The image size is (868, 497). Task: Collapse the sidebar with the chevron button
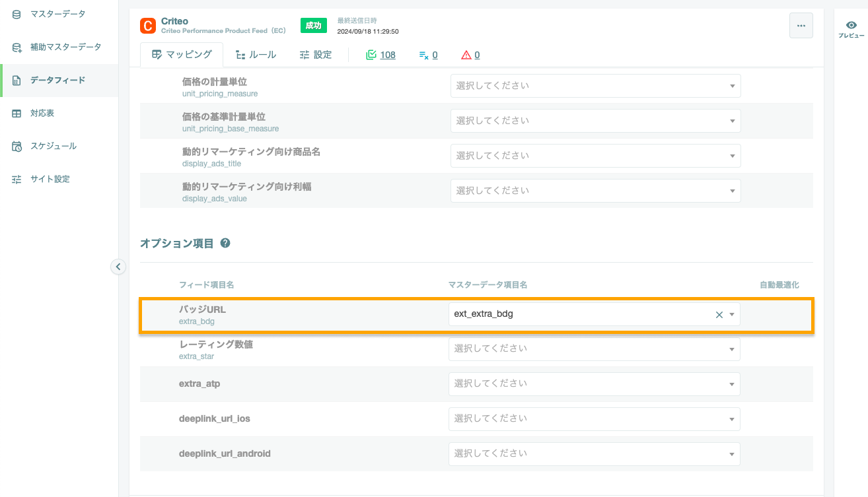(x=118, y=267)
